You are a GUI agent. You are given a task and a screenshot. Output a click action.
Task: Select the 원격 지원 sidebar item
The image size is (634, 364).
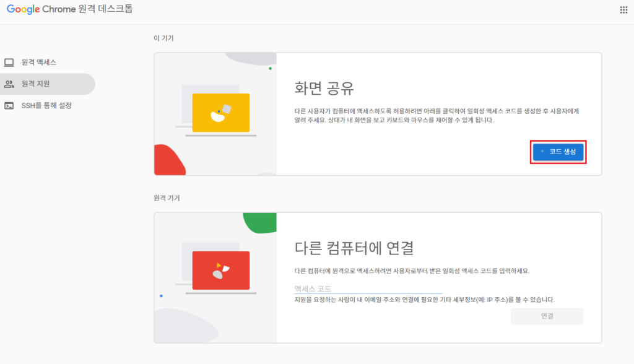(35, 84)
